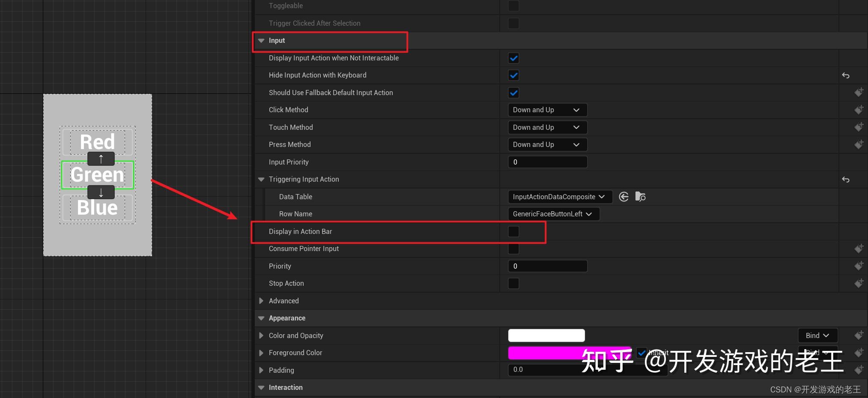The width and height of the screenshot is (868, 398).
Task: Enable the Toggleable checkbox
Action: 513,6
